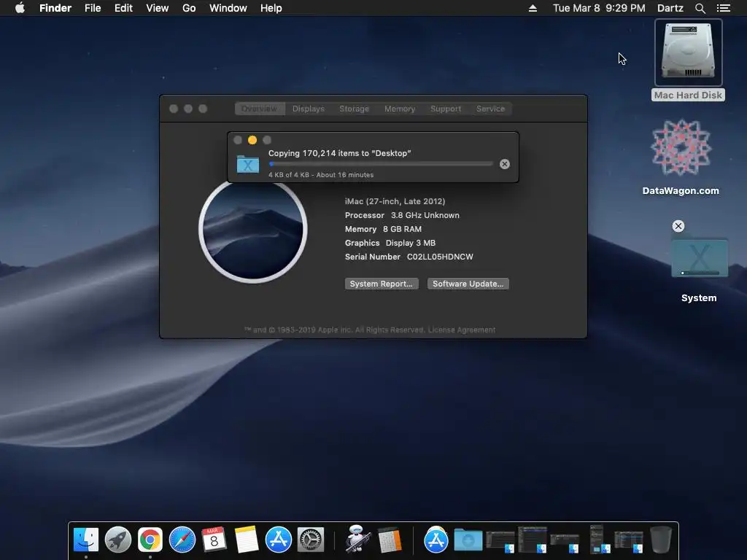Switch to the Memory tab
Screen dimensions: 747x560
tap(400, 109)
